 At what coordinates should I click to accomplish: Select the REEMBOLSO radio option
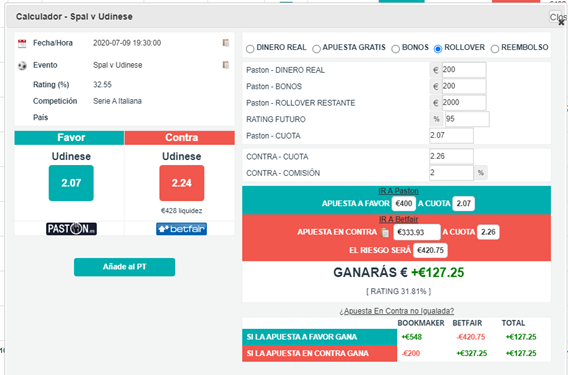click(495, 49)
